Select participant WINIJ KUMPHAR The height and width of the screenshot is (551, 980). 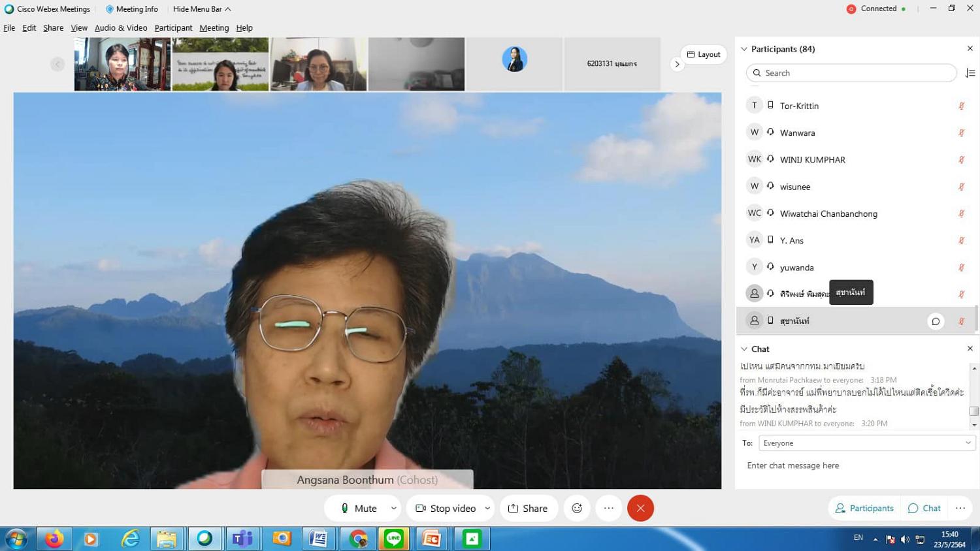(855, 159)
